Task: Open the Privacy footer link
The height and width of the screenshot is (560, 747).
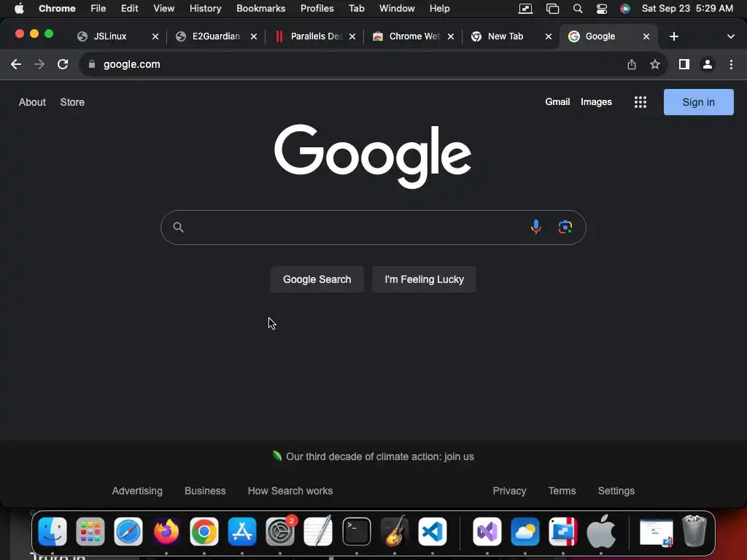Action: [x=509, y=491]
